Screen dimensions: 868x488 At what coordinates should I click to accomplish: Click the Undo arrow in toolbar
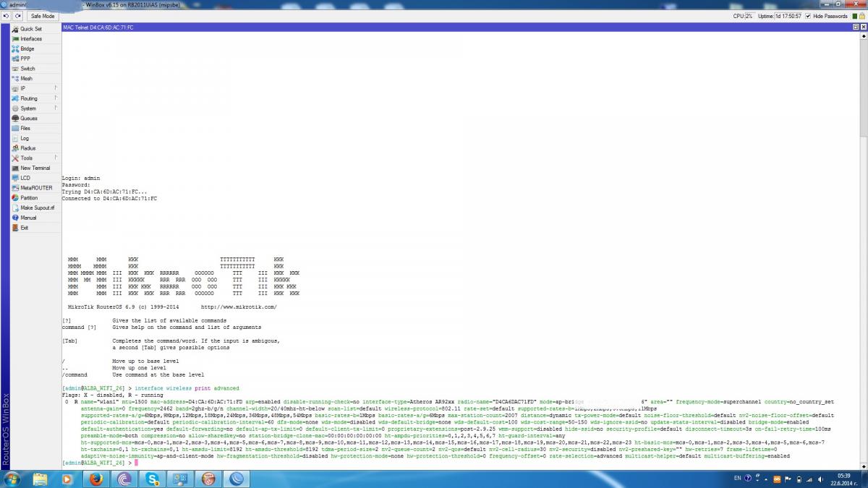[x=6, y=16]
